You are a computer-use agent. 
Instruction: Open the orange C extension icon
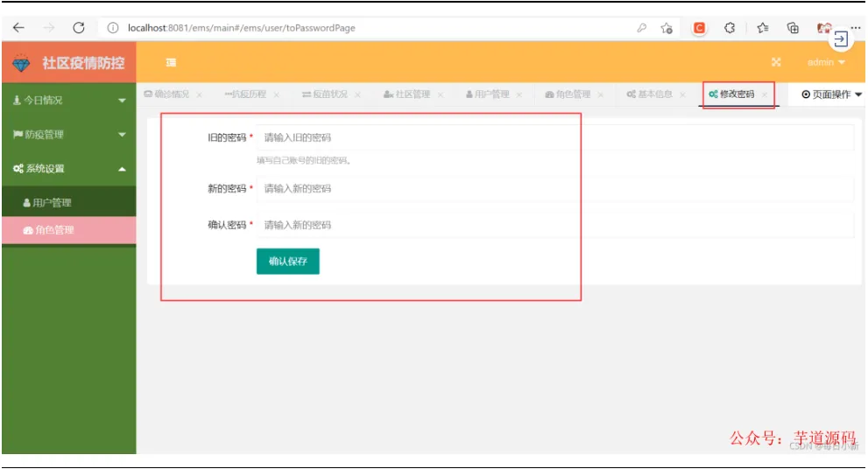coord(699,28)
